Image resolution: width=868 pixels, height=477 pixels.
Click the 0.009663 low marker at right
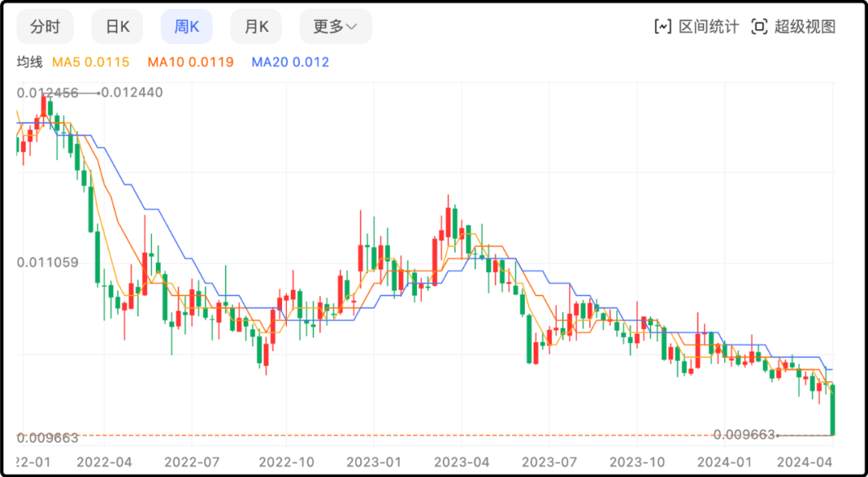tap(743, 434)
